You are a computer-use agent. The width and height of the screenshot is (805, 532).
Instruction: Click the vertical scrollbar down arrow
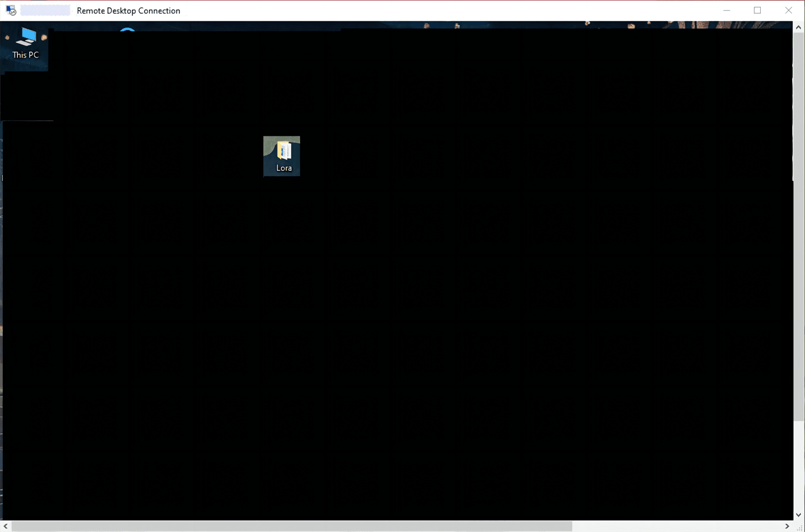coord(799,515)
